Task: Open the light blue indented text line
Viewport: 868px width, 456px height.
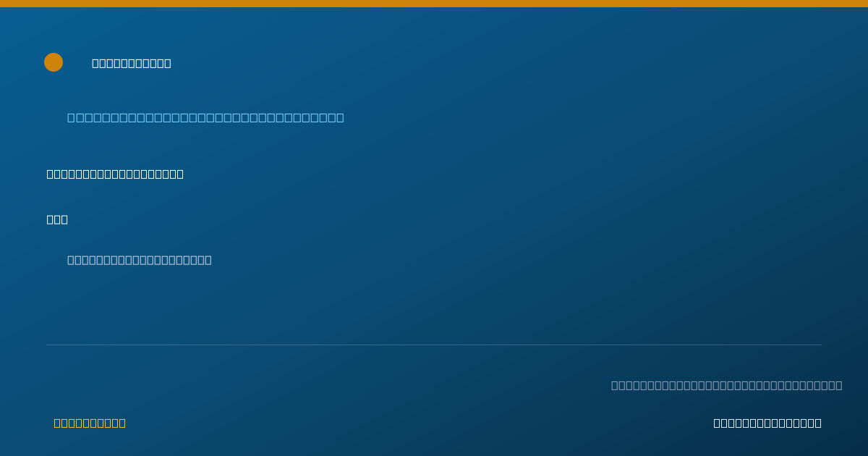Action: pyautogui.click(x=205, y=117)
